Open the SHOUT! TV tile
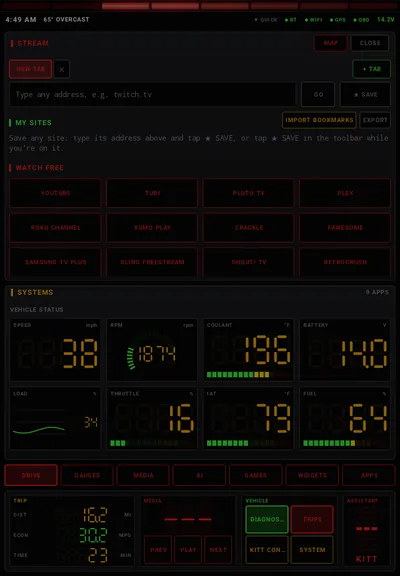Viewport: 400px width, 576px height. tap(248, 262)
